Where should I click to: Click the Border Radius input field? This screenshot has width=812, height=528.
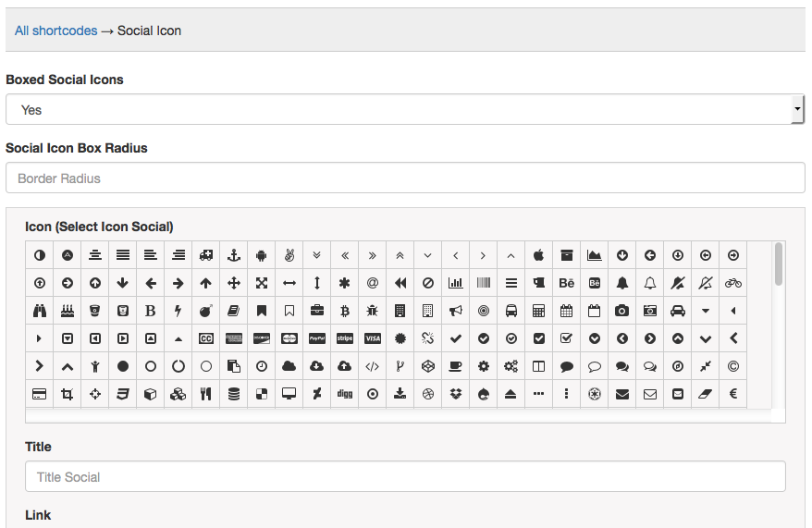point(405,178)
